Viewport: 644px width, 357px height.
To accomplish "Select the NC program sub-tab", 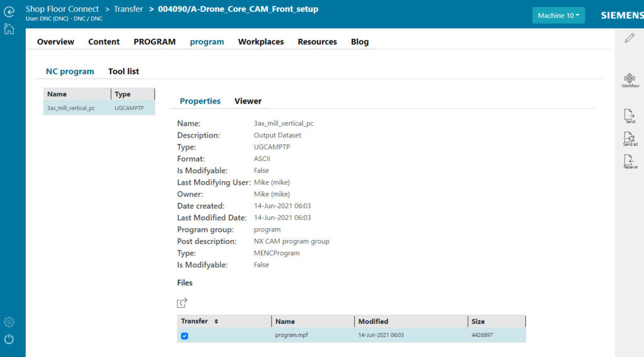I will pos(70,72).
